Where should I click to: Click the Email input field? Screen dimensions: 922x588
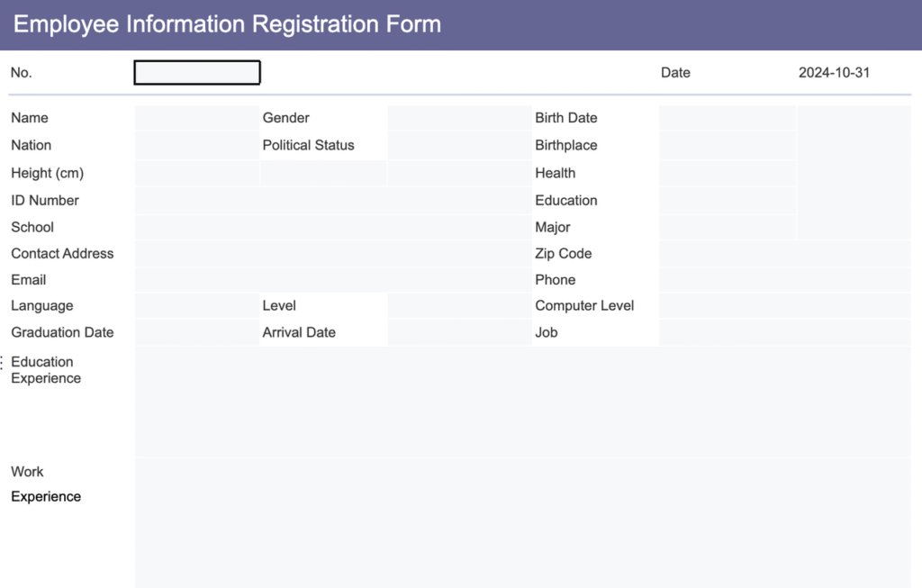(333, 280)
